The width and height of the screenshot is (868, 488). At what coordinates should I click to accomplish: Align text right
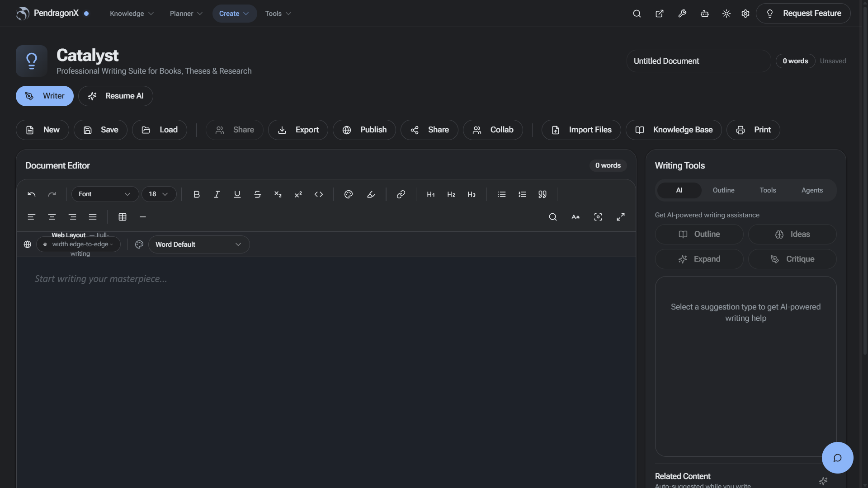[72, 217]
